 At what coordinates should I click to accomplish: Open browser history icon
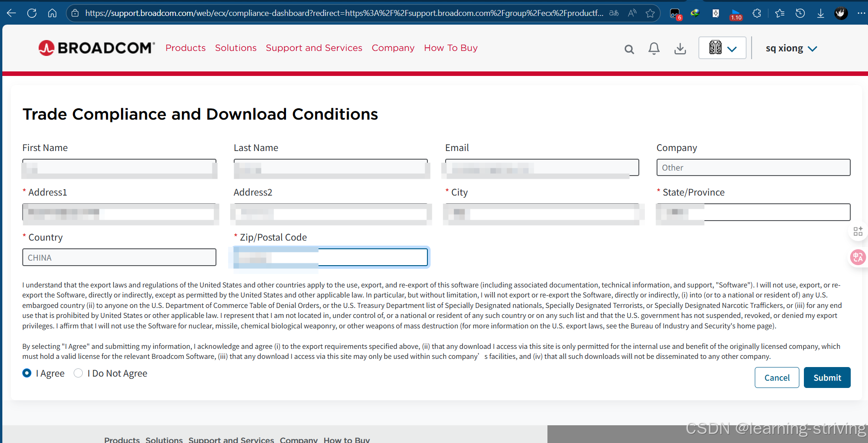pyautogui.click(x=800, y=13)
